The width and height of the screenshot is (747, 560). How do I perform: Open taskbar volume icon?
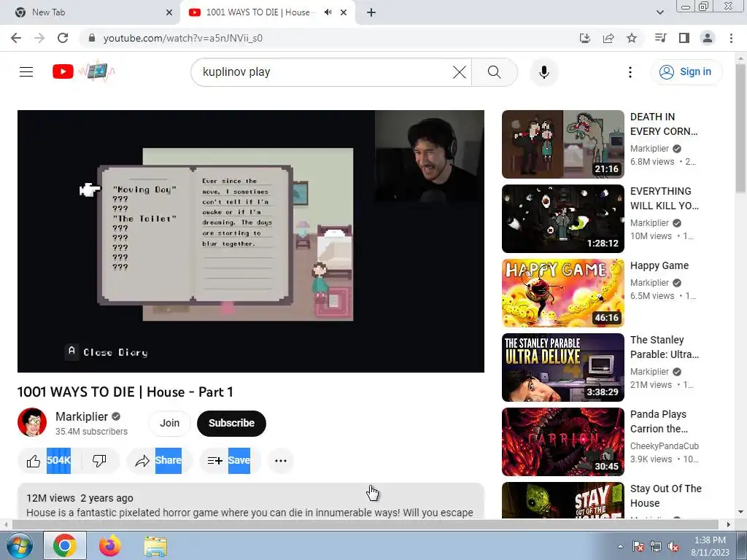[x=673, y=547]
